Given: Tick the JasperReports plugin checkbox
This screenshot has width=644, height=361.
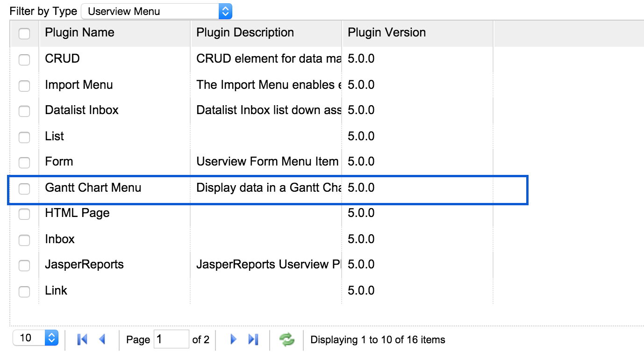Looking at the screenshot, I should [x=24, y=265].
